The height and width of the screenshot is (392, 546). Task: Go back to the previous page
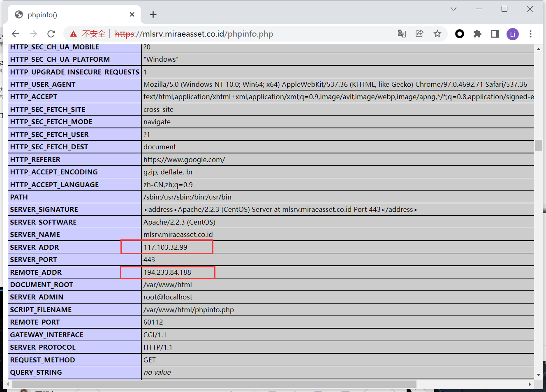16,34
